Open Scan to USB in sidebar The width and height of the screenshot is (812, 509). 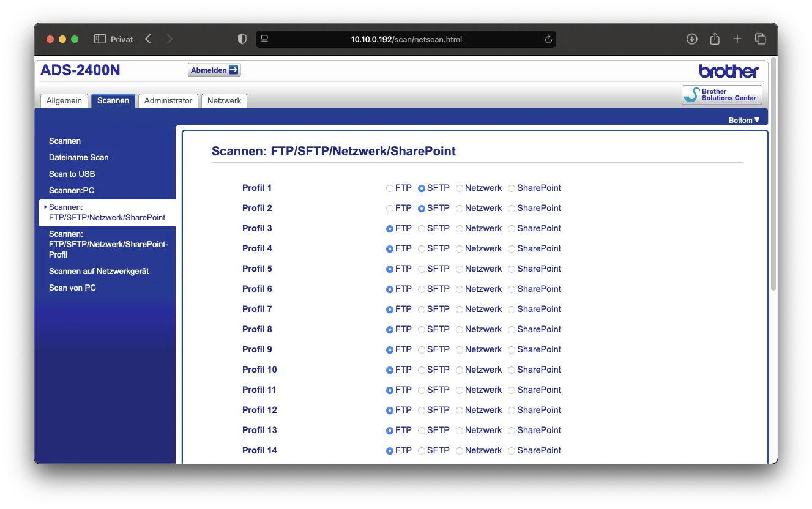[x=72, y=174]
